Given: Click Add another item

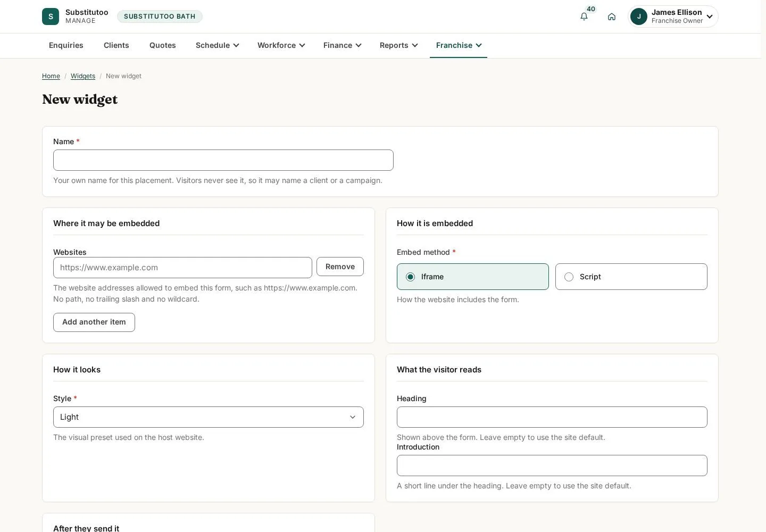Looking at the screenshot, I should [x=94, y=322].
